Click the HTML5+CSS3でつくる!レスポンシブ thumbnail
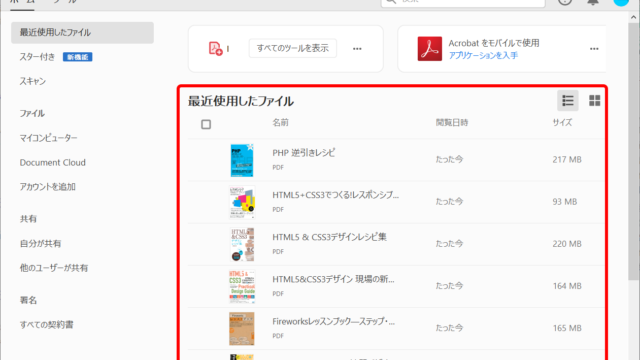The image size is (640, 360). coord(242,202)
